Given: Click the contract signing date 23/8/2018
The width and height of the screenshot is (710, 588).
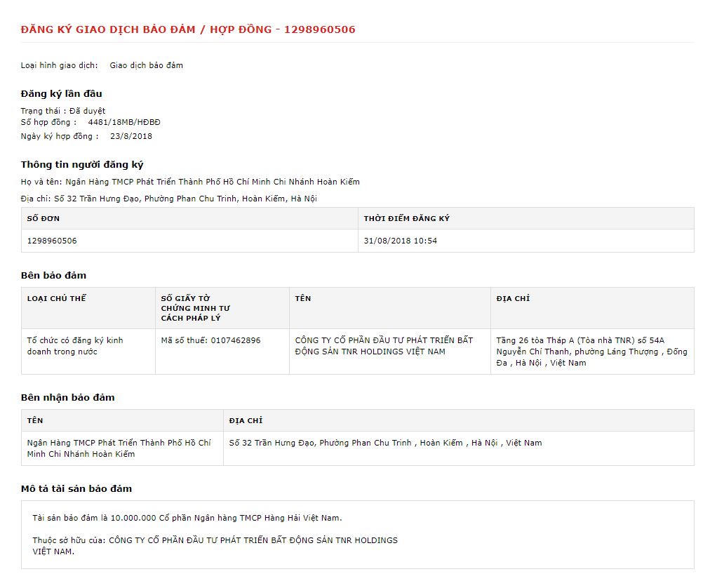Looking at the screenshot, I should click(x=131, y=136).
